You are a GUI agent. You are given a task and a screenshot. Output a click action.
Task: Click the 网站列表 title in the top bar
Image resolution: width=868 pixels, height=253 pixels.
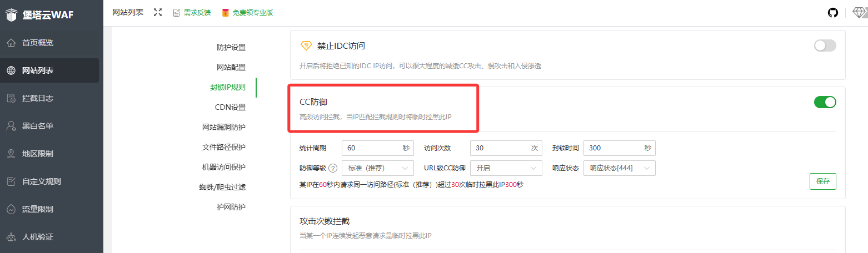point(128,12)
